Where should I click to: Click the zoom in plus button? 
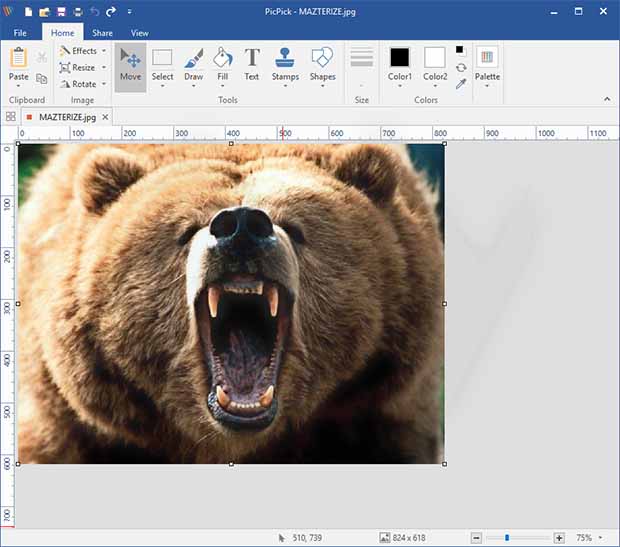click(x=559, y=538)
